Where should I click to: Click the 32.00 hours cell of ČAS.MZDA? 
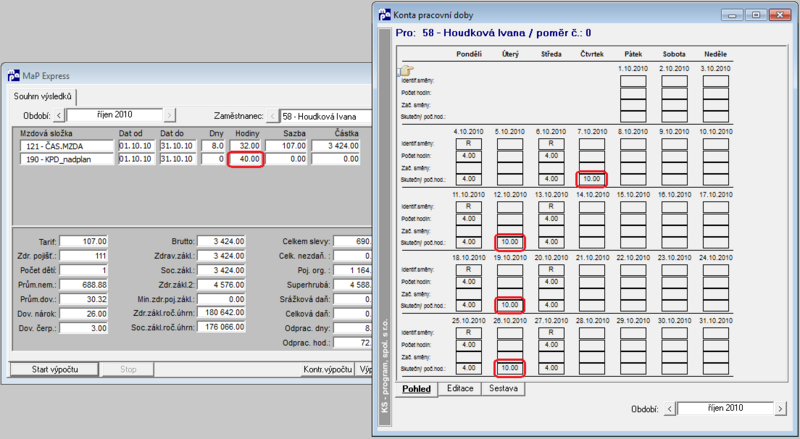[x=246, y=146]
